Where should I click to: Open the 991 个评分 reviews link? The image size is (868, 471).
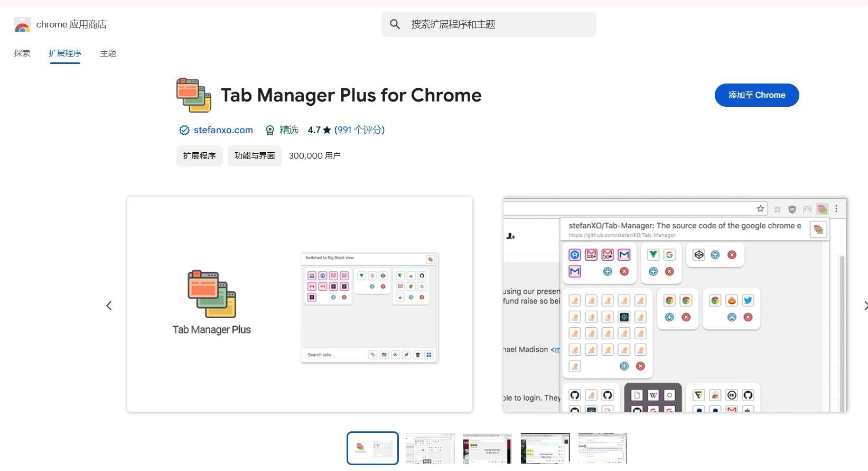[x=360, y=130]
